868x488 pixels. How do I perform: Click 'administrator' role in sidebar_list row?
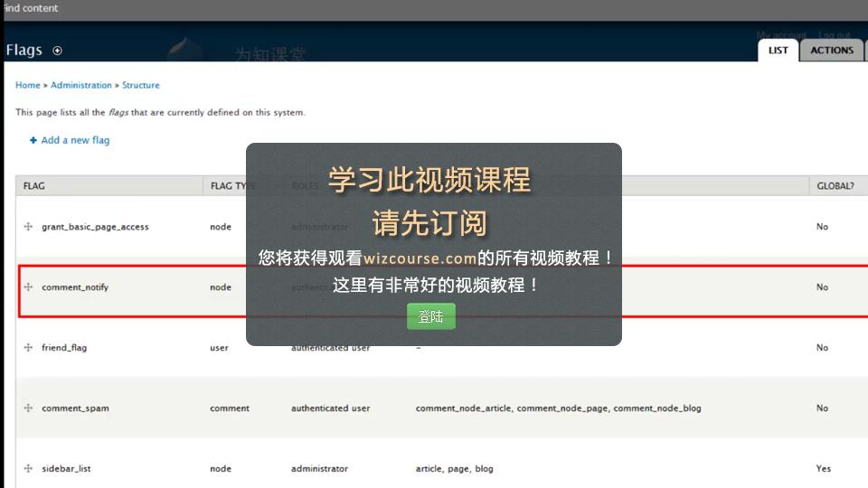pos(319,469)
